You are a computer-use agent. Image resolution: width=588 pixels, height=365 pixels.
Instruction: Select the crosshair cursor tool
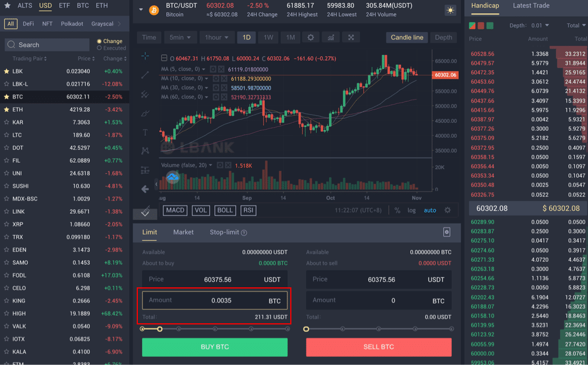coord(145,56)
